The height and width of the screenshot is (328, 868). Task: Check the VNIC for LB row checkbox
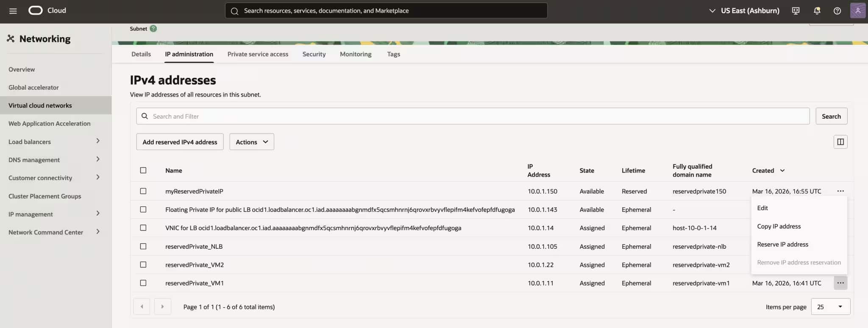coord(143,228)
